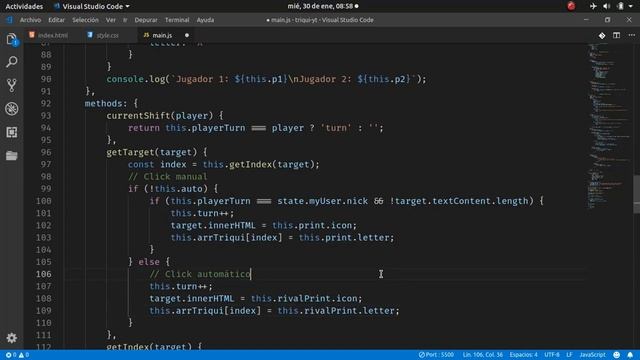The image size is (640, 360).
Task: Open the Espacios: 4 indentation picker
Action: (x=523, y=355)
